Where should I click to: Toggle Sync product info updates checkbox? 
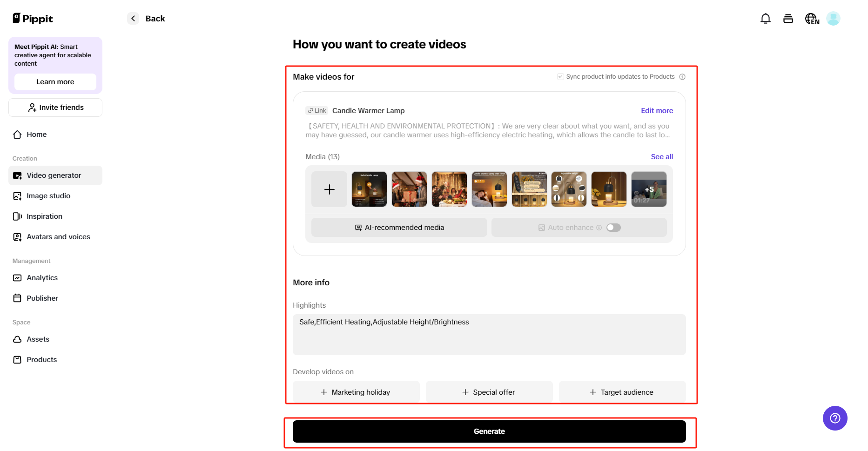(x=560, y=77)
